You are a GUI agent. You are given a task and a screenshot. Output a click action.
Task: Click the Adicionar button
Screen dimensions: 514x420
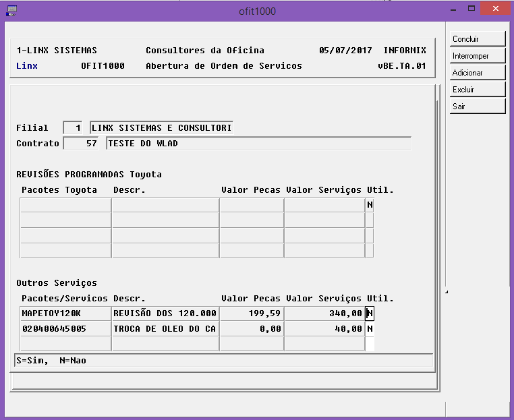coord(478,72)
